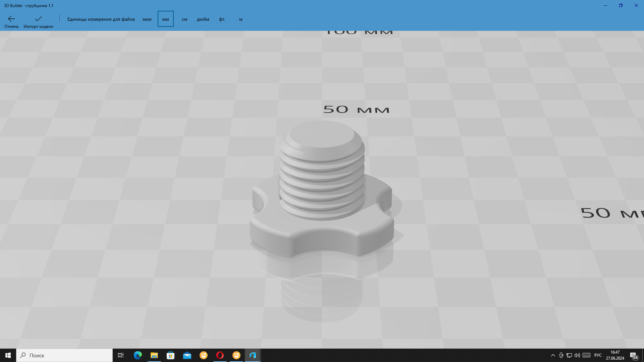This screenshot has width=644, height=362.
Task: Select мкм unit option
Action: (x=147, y=19)
